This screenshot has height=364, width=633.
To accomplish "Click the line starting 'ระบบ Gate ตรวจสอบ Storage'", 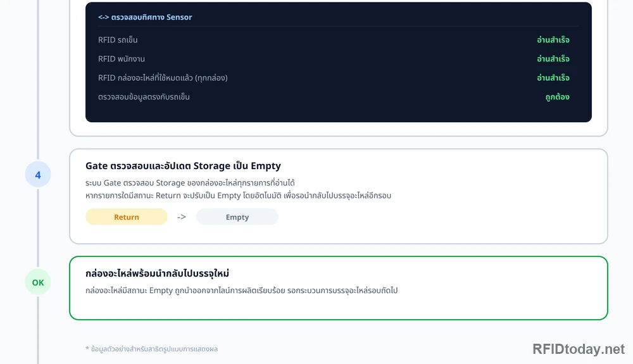I will click(x=190, y=183).
